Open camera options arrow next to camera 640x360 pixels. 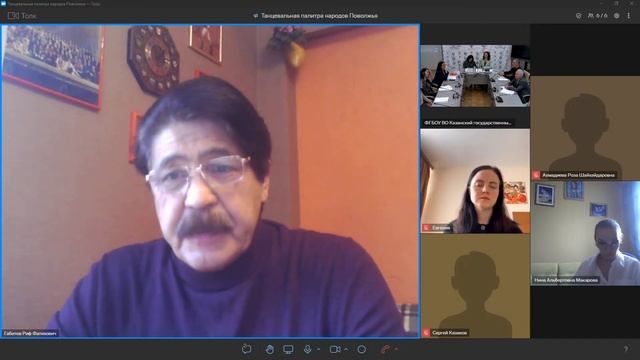[x=346, y=349]
